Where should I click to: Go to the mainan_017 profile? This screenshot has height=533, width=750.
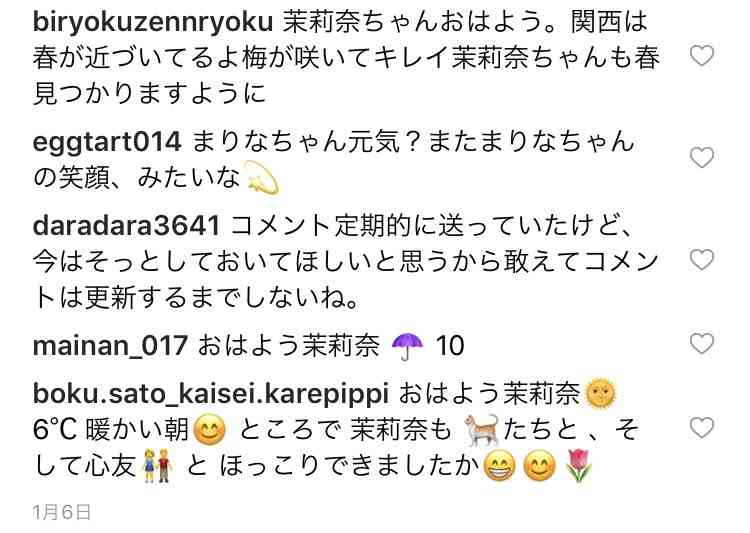pos(110,345)
